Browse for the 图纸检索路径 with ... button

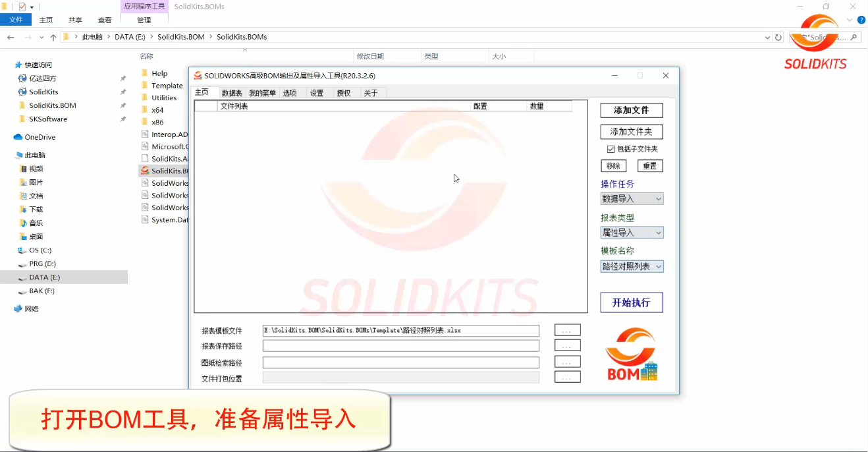(567, 362)
